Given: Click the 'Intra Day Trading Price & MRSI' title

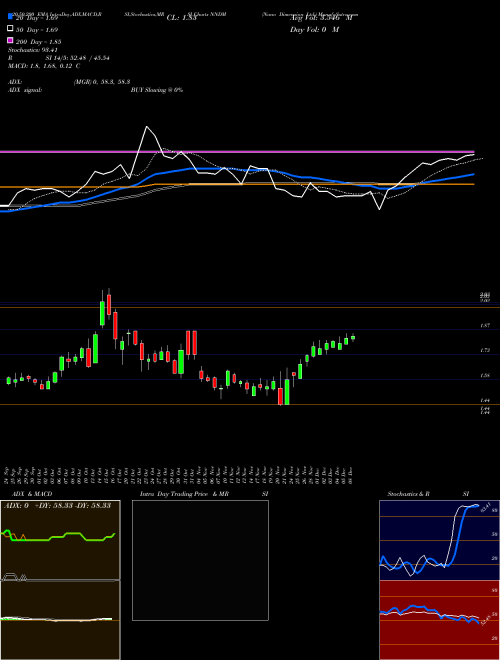Looking at the screenshot, I should click(x=204, y=494).
